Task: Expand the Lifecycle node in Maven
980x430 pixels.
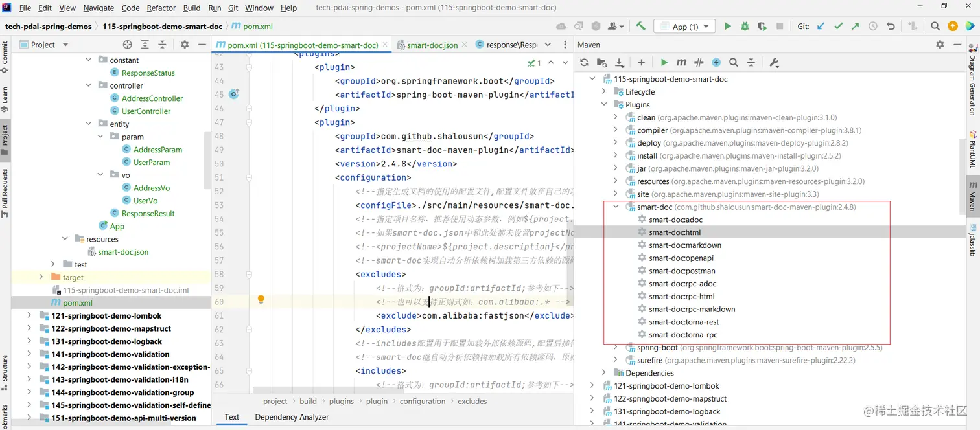Action: 604,92
